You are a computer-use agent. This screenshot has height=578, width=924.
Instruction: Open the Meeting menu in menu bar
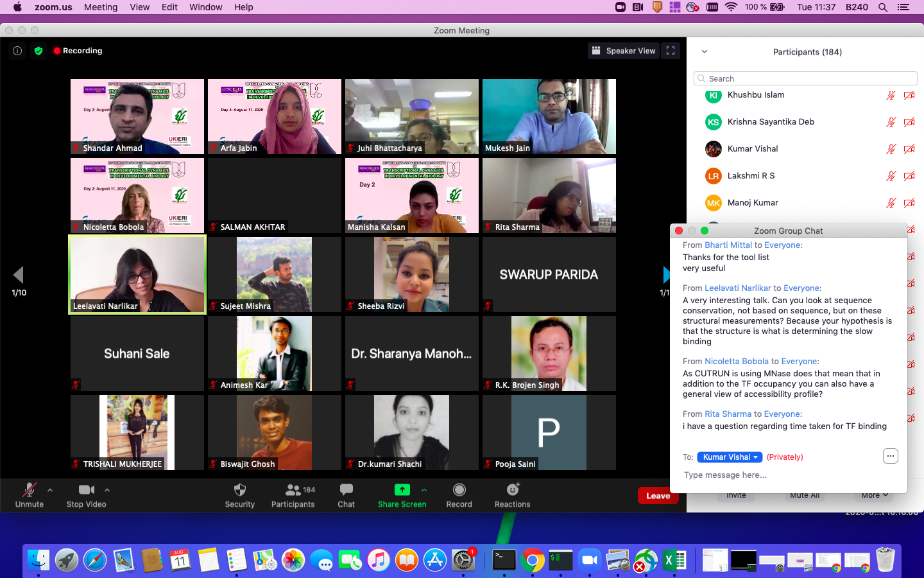point(101,7)
